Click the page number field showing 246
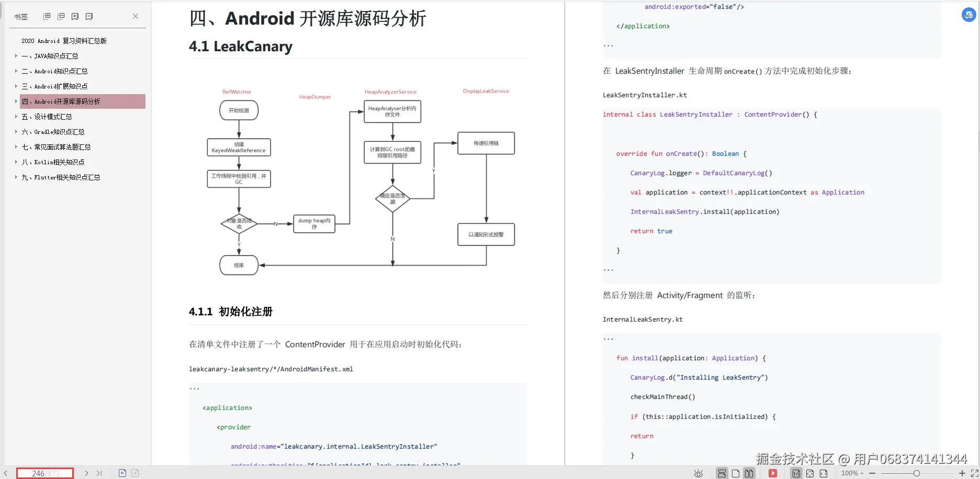 45,473
